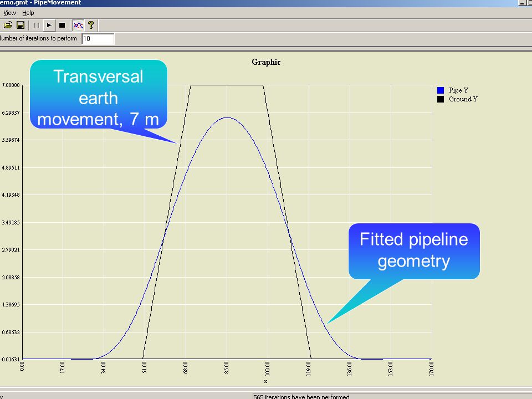This screenshot has width=532, height=399.
Task: Click the y-axis value 3.49185
Action: pos(11,223)
